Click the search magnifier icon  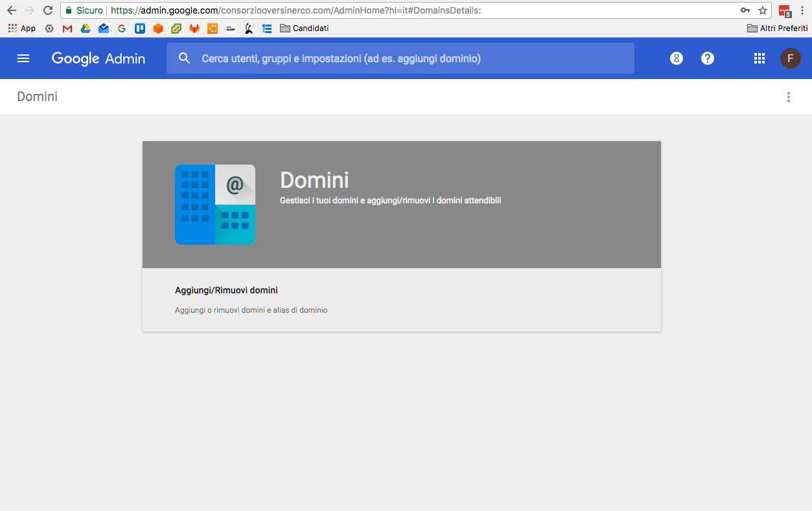coord(185,58)
